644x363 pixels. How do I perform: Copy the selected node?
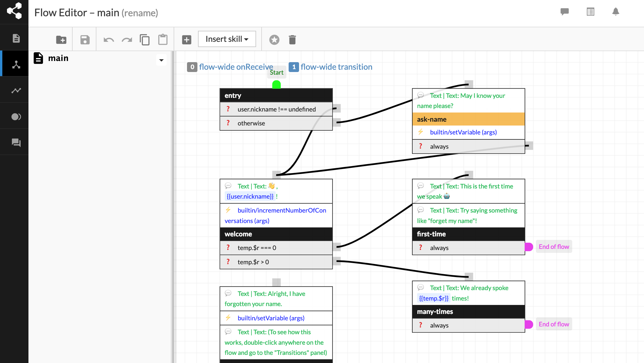[145, 39]
